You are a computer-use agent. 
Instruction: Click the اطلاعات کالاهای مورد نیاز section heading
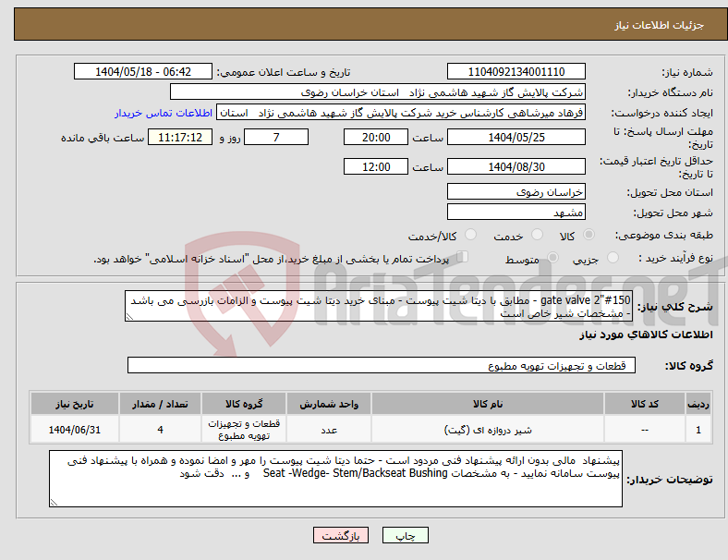646,335
